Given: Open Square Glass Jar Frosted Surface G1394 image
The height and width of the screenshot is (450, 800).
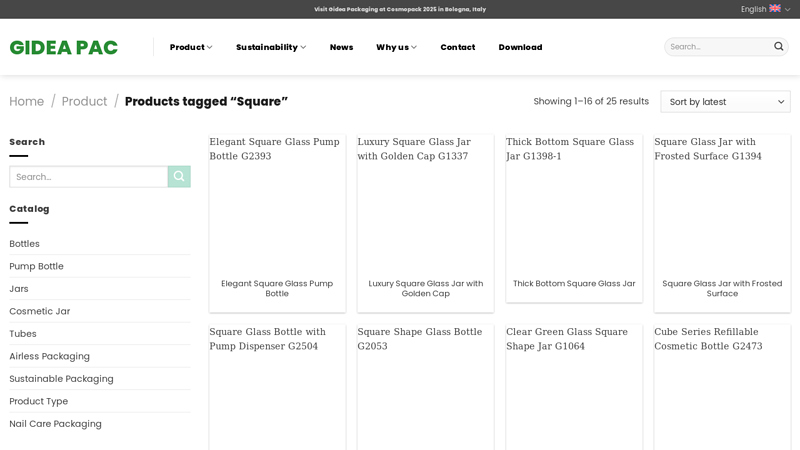Looking at the screenshot, I should pyautogui.click(x=722, y=203).
